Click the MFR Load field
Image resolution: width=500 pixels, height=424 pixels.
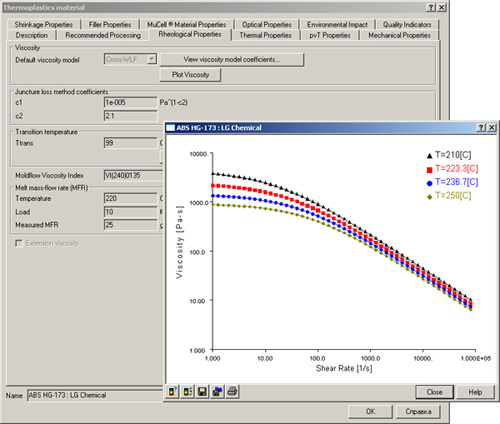coord(130,212)
